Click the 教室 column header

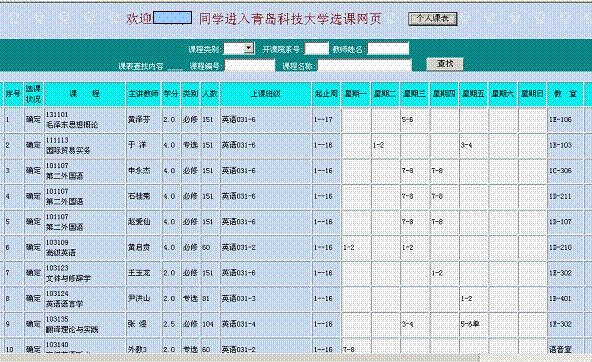[565, 94]
